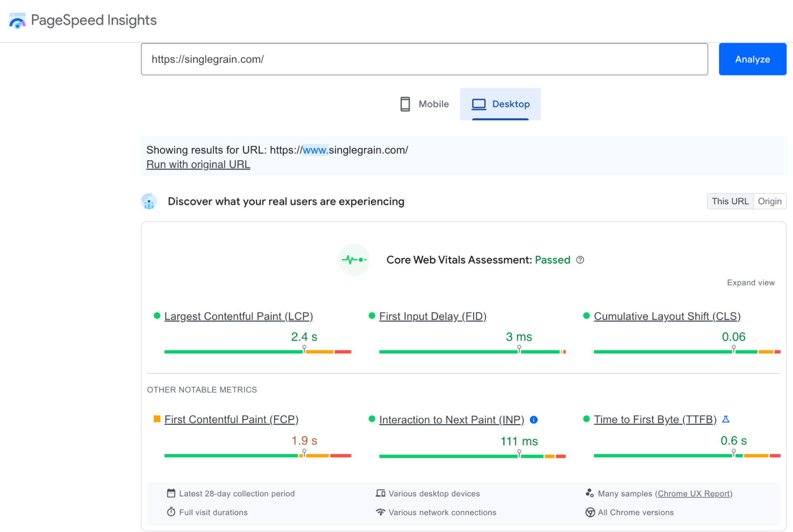Open Cumulative Layout Shift (CLS) link
Image resolution: width=793 pixels, height=532 pixels.
[x=667, y=316]
